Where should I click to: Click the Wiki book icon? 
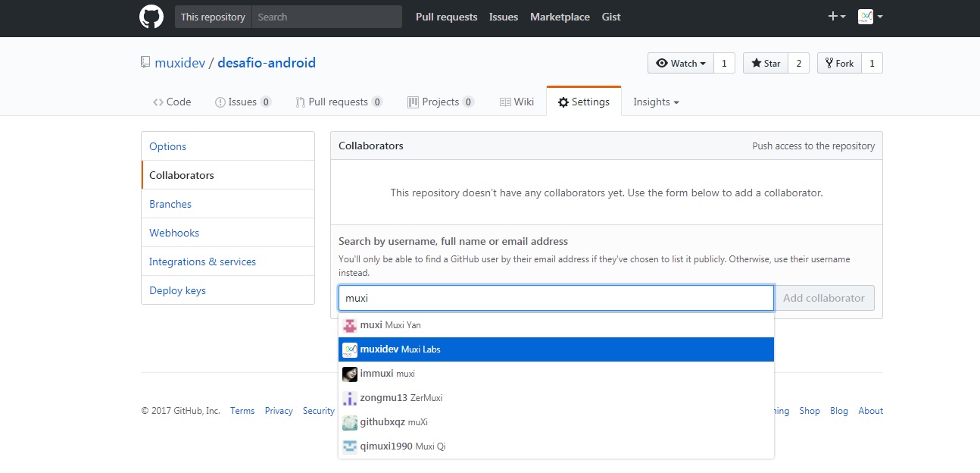(x=505, y=102)
